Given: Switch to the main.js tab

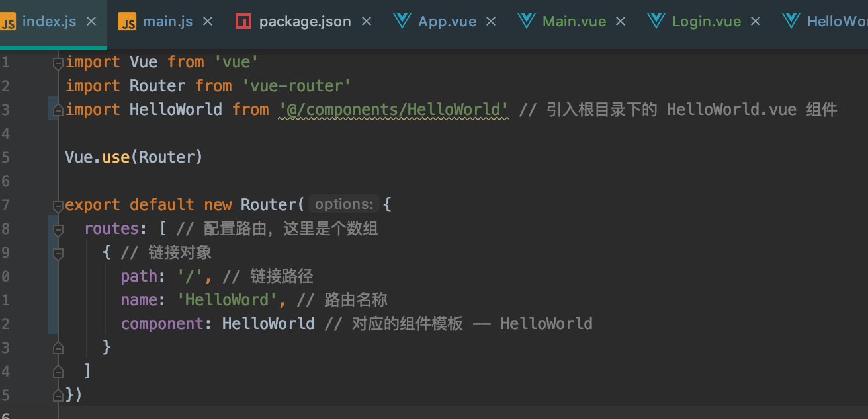Looking at the screenshot, I should [x=168, y=20].
